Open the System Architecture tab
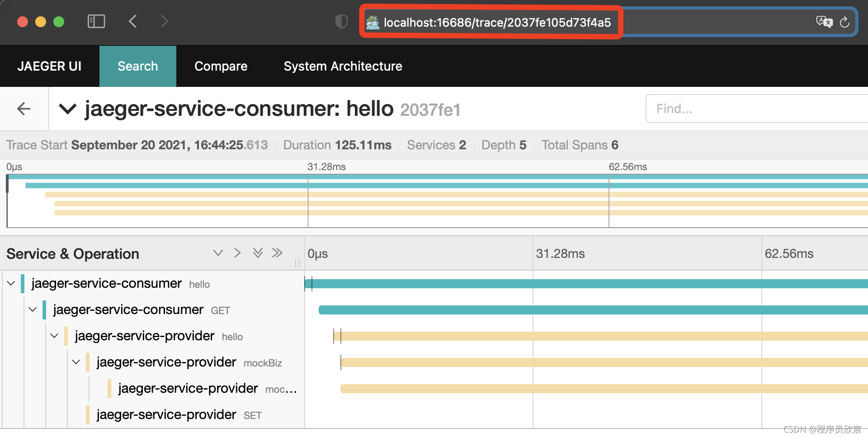Viewport: 868px width, 438px height. (343, 66)
